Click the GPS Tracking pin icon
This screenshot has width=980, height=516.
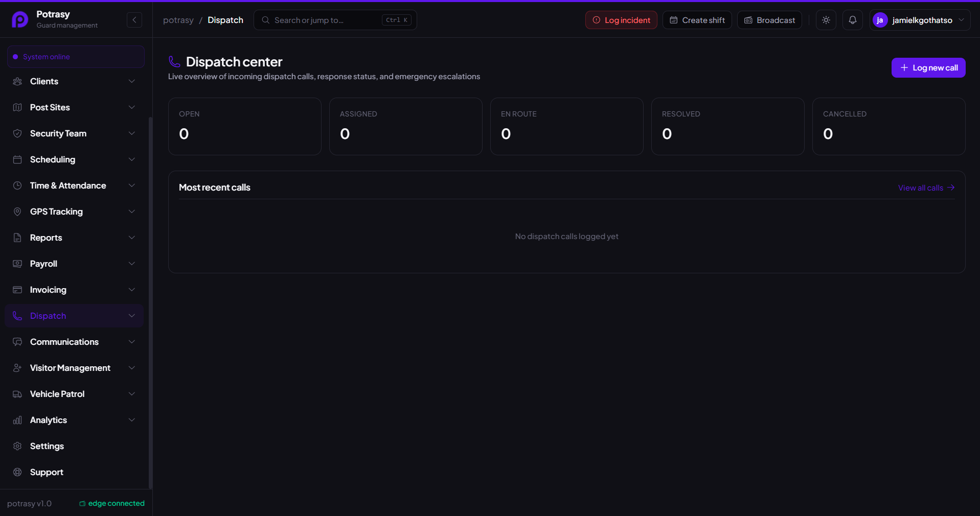click(x=17, y=212)
